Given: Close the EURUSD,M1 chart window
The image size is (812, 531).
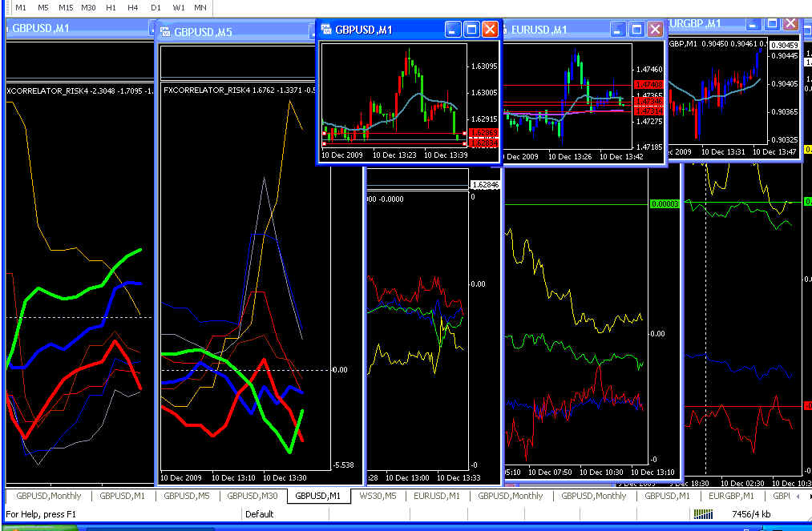Looking at the screenshot, I should pyautogui.click(x=655, y=30).
